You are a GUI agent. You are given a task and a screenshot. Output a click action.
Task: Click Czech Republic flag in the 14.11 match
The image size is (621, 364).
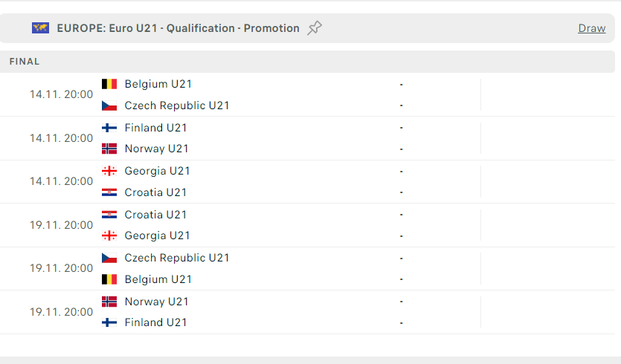click(109, 105)
